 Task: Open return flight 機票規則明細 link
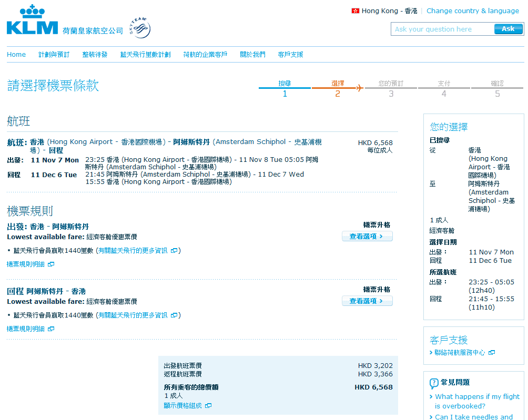pos(26,329)
